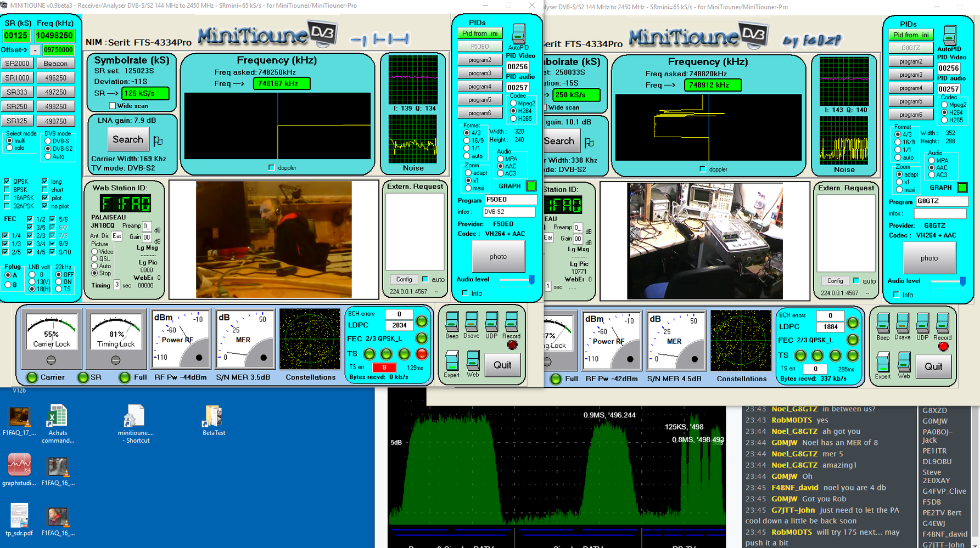Image resolution: width=980 pixels, height=548 pixels.
Task: Select 16/9 format in left window
Action: (x=467, y=140)
